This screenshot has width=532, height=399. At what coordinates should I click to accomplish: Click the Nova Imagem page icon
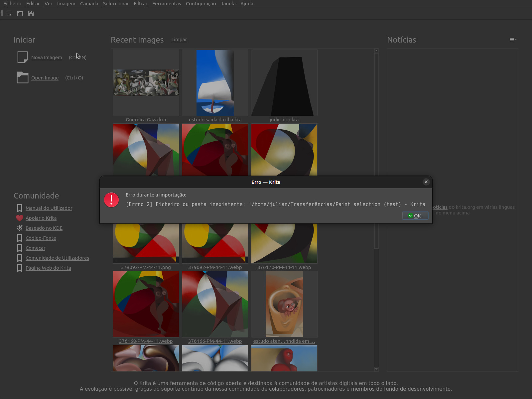click(22, 57)
